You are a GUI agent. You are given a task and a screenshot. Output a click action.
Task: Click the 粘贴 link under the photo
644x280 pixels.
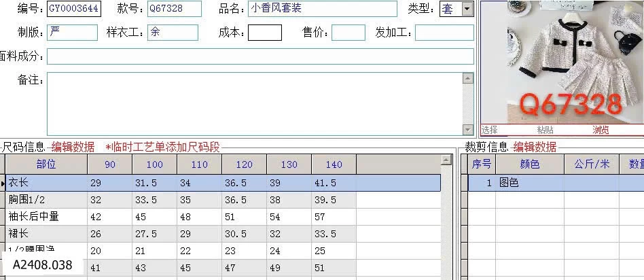click(545, 130)
